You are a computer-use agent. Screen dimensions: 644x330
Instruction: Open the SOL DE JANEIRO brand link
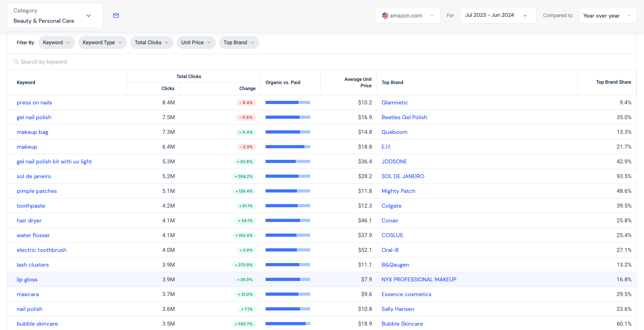click(403, 176)
